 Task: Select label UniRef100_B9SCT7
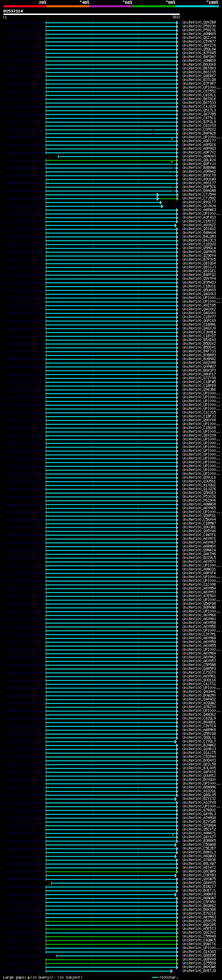(x=199, y=202)
